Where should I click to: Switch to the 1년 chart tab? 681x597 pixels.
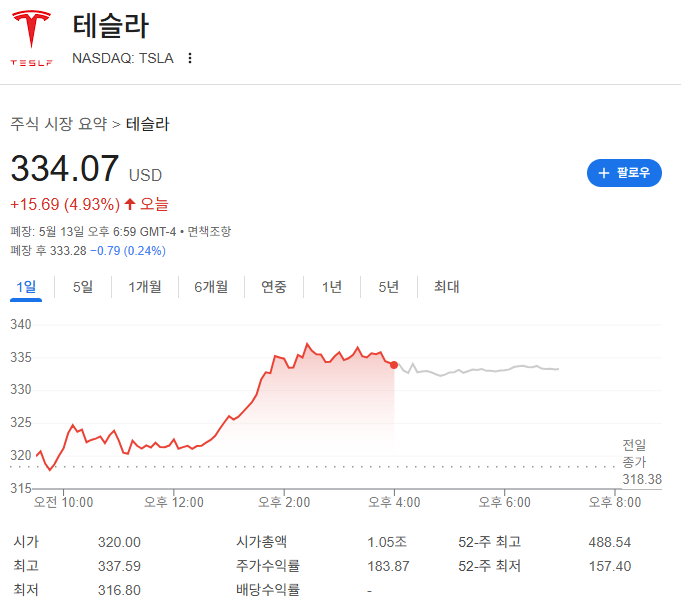pyautogui.click(x=332, y=287)
